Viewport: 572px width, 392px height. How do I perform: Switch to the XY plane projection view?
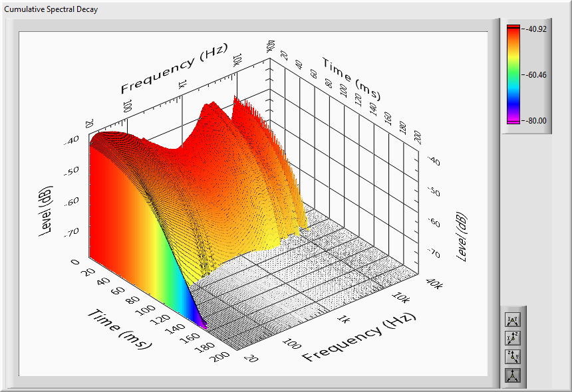pos(512,320)
